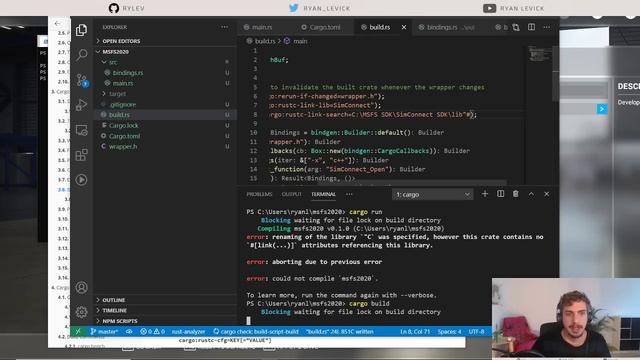This screenshot has width=640, height=360.
Task: Open editor more actions ellipsis
Action: 547,27
